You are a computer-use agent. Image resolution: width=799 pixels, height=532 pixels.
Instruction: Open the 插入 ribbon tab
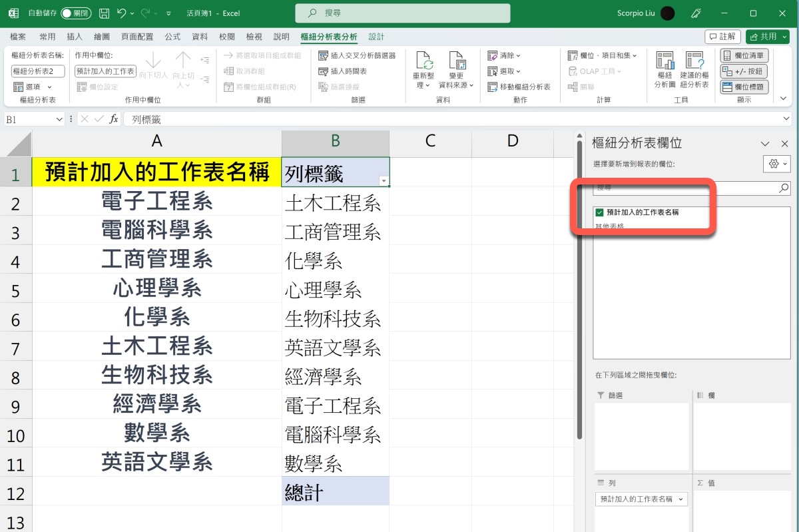coord(75,37)
